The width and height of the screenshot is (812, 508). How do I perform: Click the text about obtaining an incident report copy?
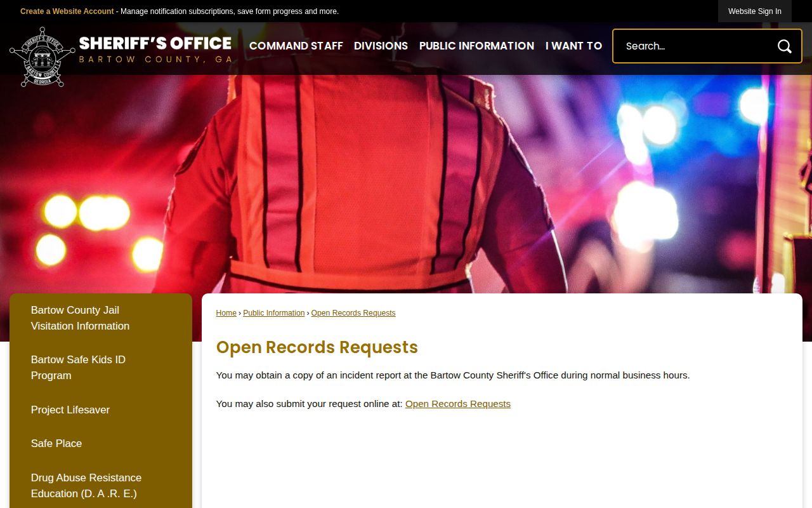click(x=453, y=375)
